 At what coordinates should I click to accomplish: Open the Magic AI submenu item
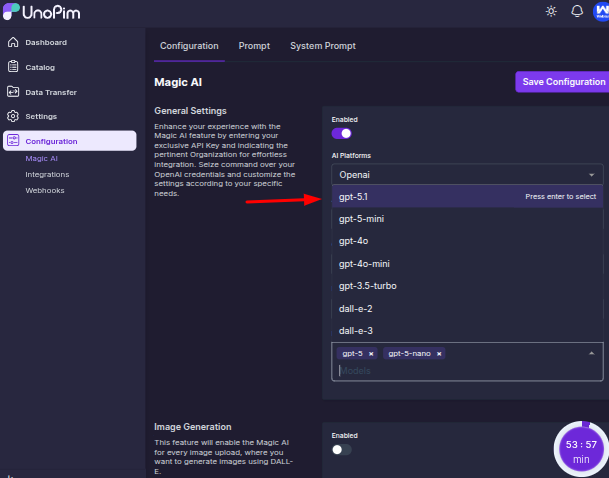pyautogui.click(x=42, y=158)
